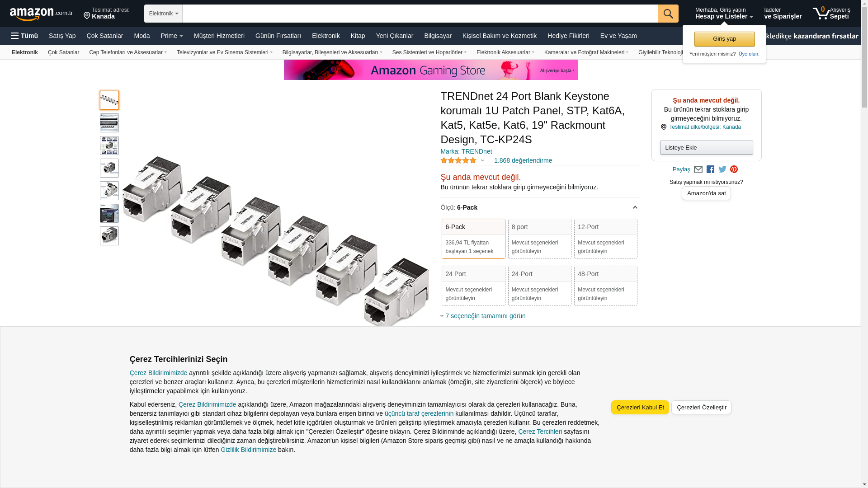Select the 12-Port size option
The image size is (868, 488).
pos(606,239)
